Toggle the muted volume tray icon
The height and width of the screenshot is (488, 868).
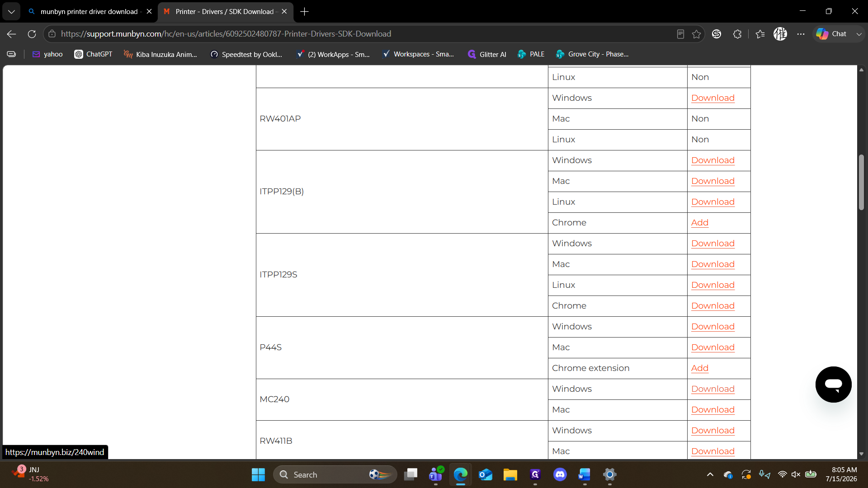[x=796, y=474]
